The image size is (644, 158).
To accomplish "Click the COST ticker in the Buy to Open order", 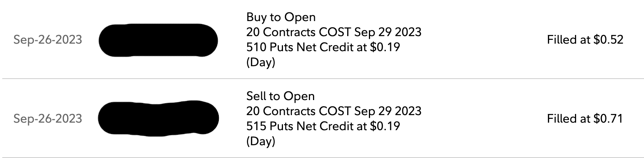I will tap(335, 32).
